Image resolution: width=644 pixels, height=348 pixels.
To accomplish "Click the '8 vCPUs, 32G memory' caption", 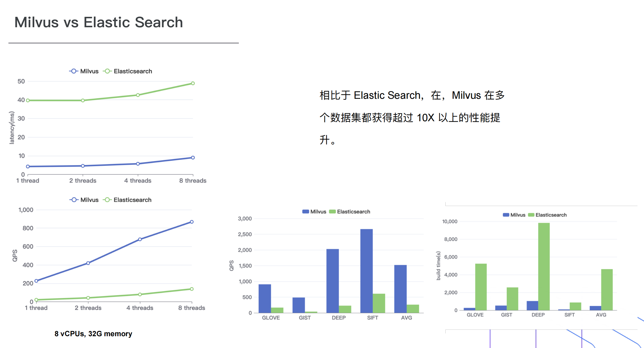I will pyautogui.click(x=93, y=334).
